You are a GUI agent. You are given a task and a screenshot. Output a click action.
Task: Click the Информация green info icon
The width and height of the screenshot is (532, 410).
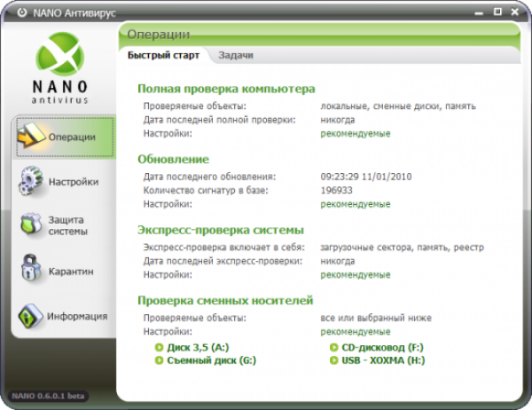(x=30, y=316)
